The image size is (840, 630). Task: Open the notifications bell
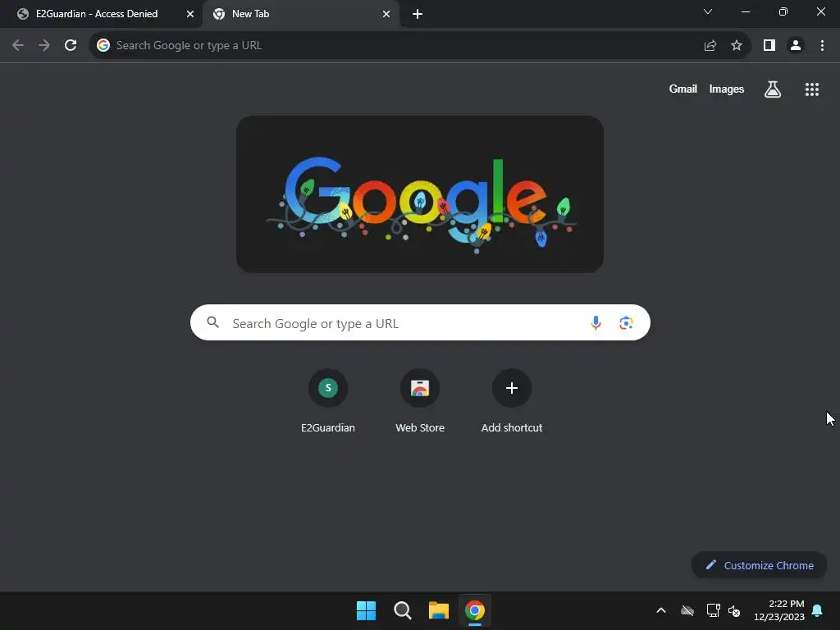click(x=818, y=610)
